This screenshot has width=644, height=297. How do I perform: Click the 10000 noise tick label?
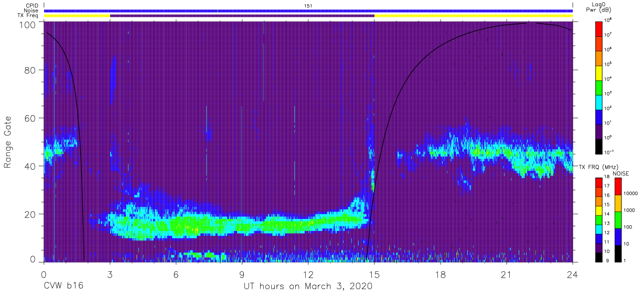click(x=630, y=193)
